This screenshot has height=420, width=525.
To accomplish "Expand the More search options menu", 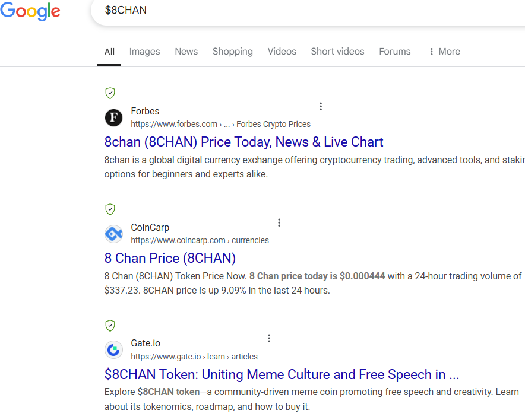I will coord(445,52).
